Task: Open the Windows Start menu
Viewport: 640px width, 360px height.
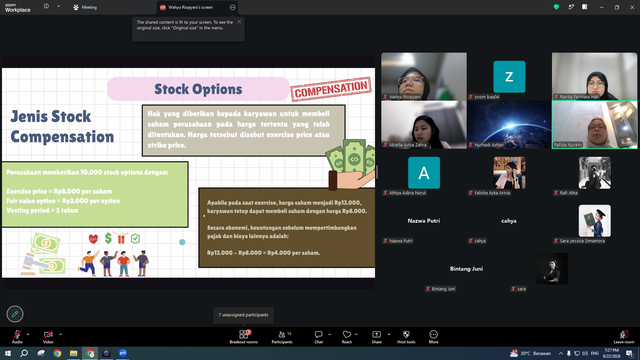Action: [x=8, y=353]
